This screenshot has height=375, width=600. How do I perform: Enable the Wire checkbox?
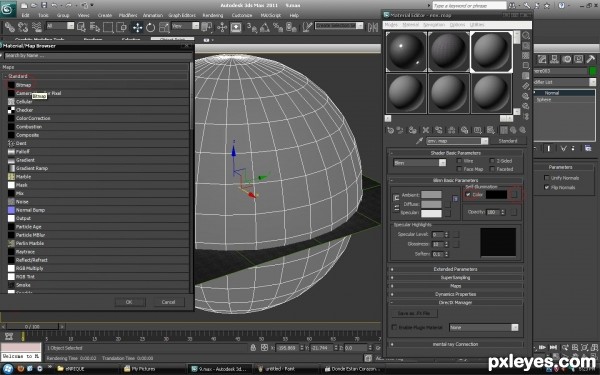click(x=460, y=161)
